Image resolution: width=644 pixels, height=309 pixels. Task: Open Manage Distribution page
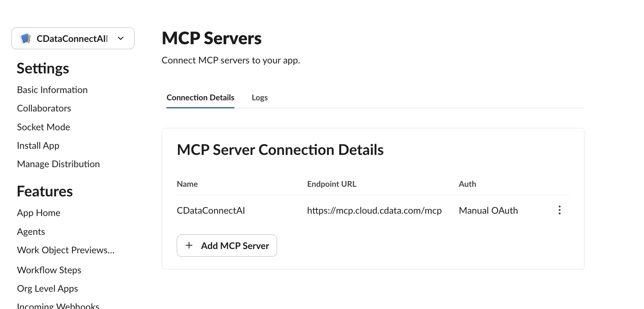point(58,164)
